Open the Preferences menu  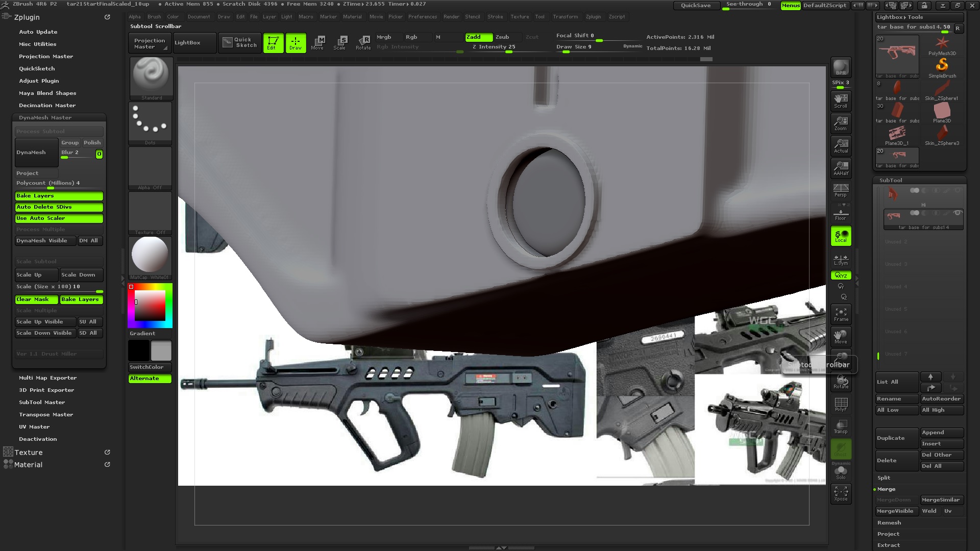point(422,17)
